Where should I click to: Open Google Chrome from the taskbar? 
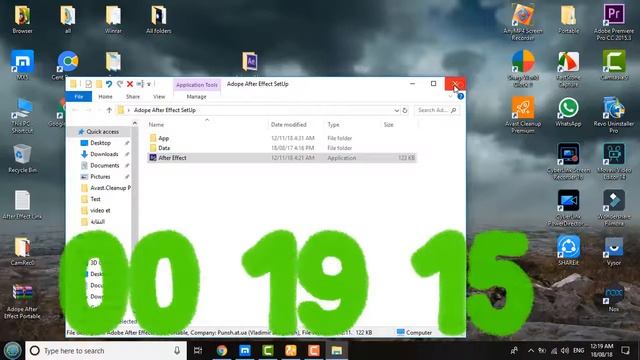pyautogui.click(x=222, y=351)
